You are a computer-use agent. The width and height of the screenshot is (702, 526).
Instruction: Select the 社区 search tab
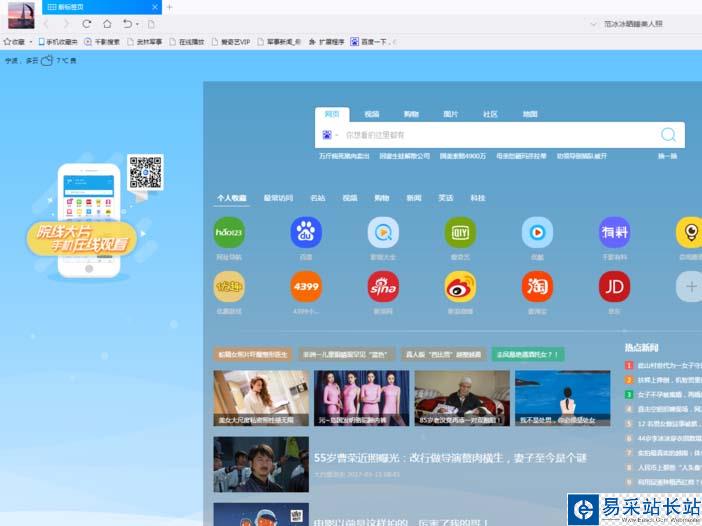click(490, 114)
